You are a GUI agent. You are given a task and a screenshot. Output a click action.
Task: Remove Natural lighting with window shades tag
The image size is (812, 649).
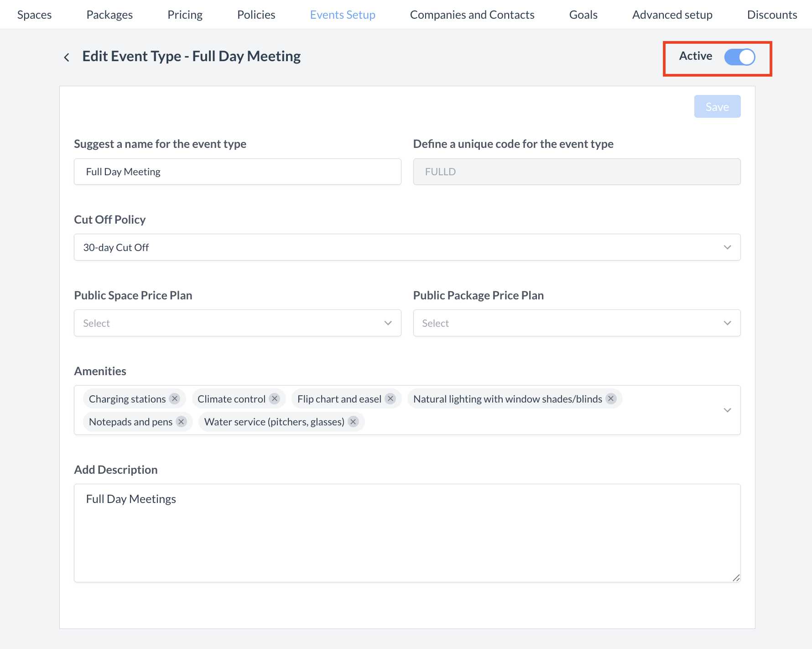coord(611,398)
